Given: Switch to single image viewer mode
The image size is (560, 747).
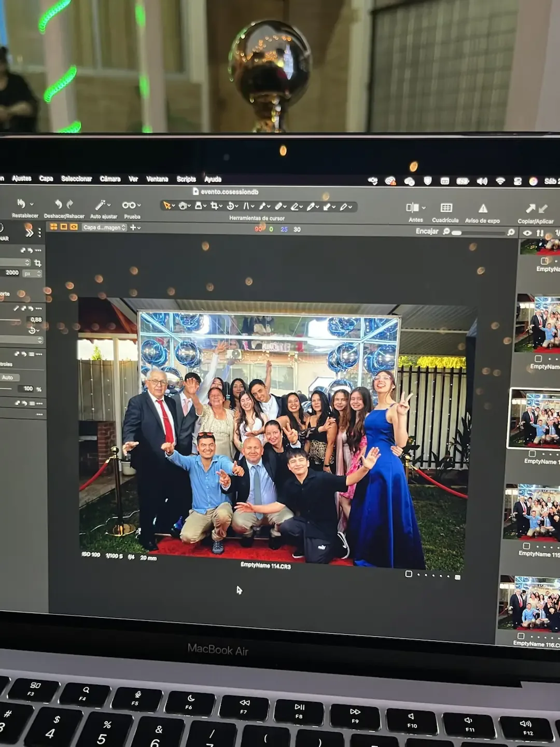Looking at the screenshot, I should (x=64, y=227).
